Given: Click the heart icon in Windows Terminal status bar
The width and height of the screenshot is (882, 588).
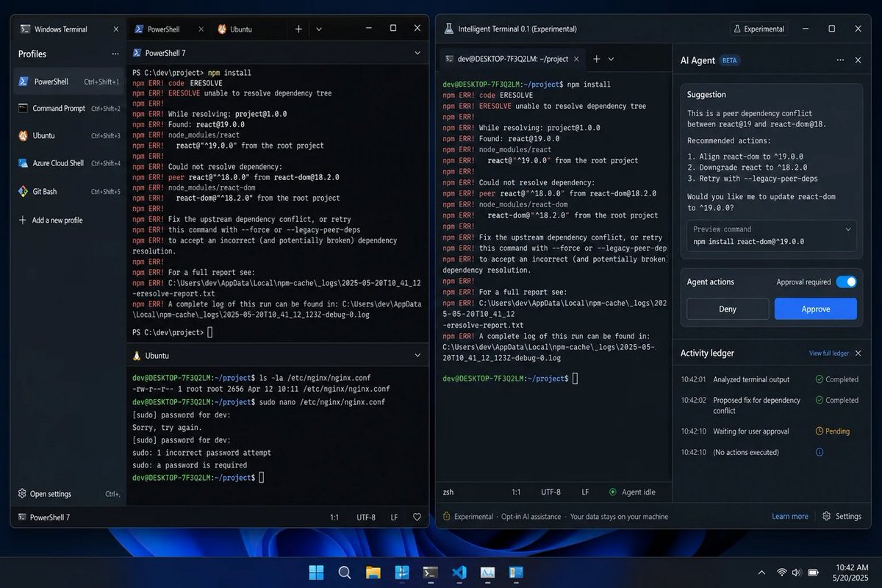Looking at the screenshot, I should pos(417,517).
